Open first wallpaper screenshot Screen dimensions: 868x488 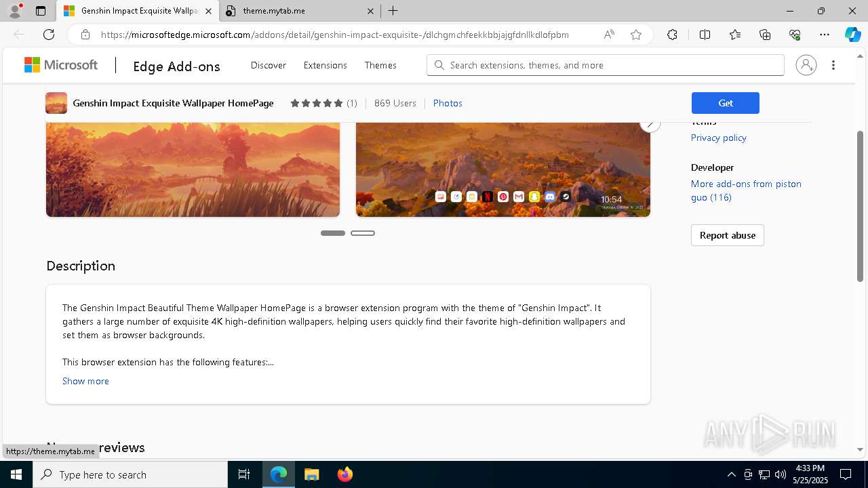click(193, 169)
